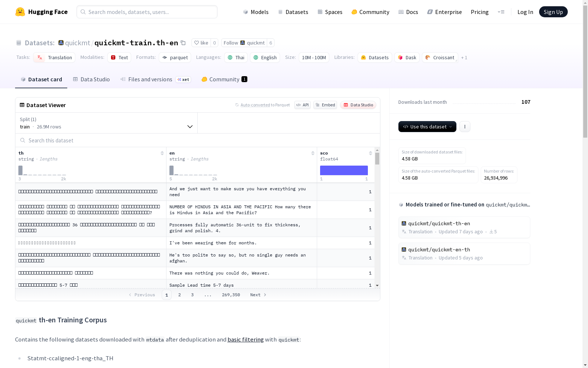
Task: Click the Sign Up button
Action: 553,12
